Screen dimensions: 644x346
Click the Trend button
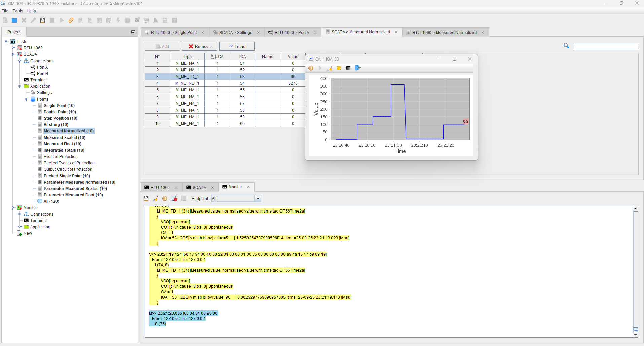237,47
